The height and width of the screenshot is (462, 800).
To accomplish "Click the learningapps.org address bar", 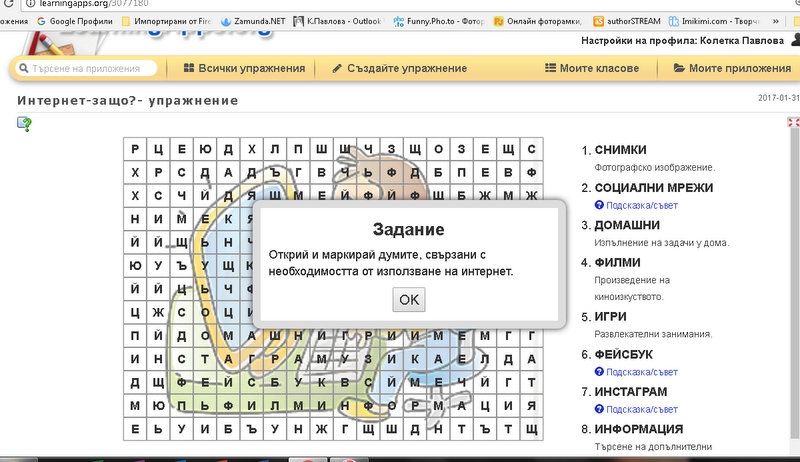I will coord(408,4).
